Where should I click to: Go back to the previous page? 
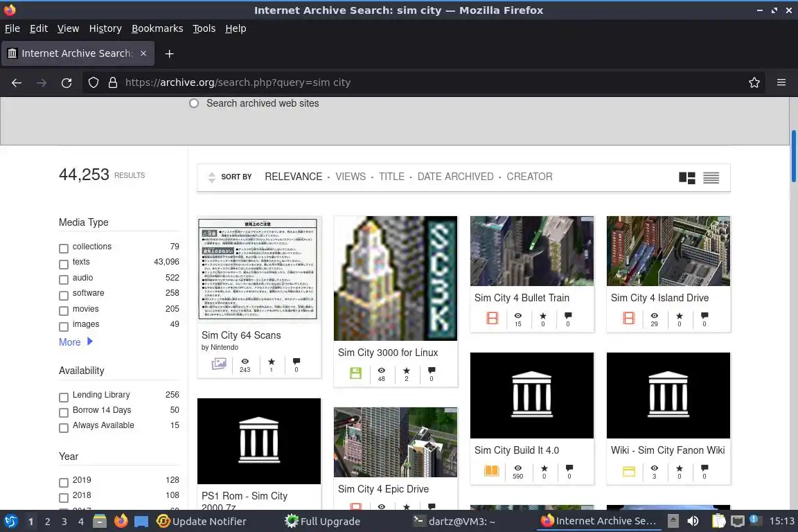point(17,82)
